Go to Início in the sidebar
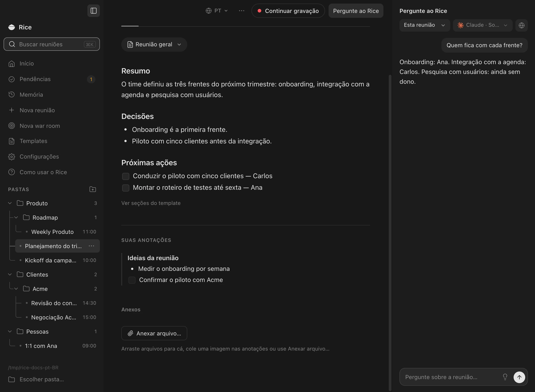Viewport: 535px width, 392px height. click(x=51, y=63)
